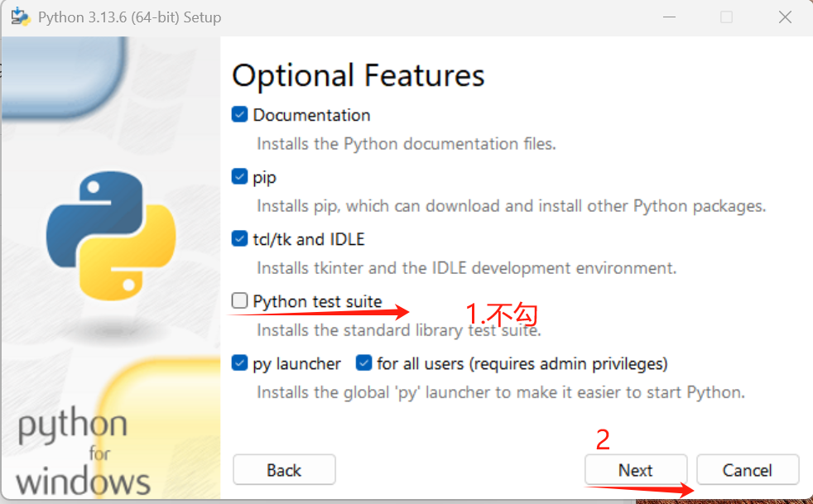Viewport: 813px width, 504px height.
Task: Uncheck the for all users checkbox
Action: 364,363
